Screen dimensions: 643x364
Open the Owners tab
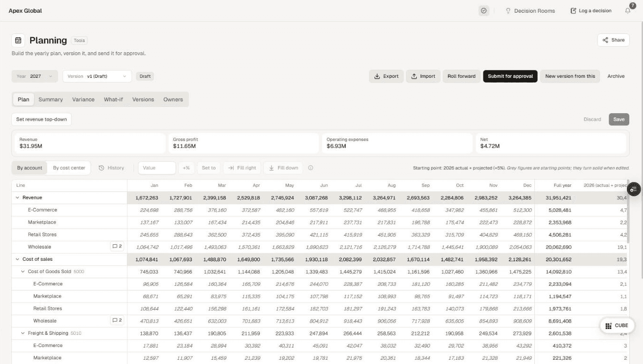point(173,99)
